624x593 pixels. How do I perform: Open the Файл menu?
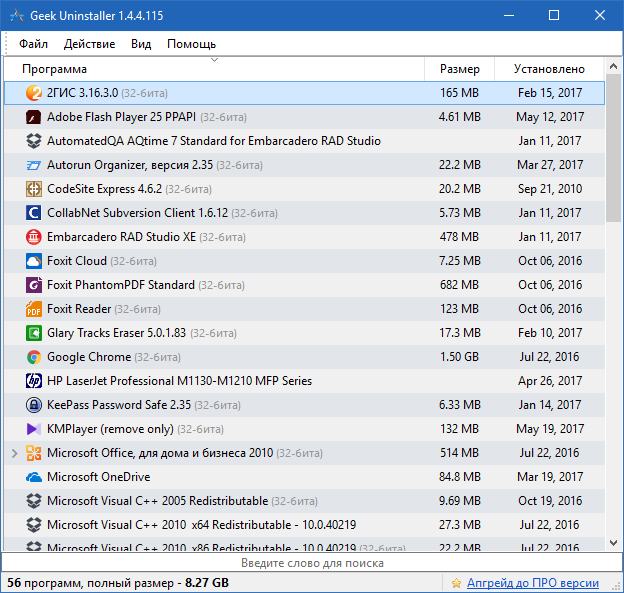[x=33, y=44]
